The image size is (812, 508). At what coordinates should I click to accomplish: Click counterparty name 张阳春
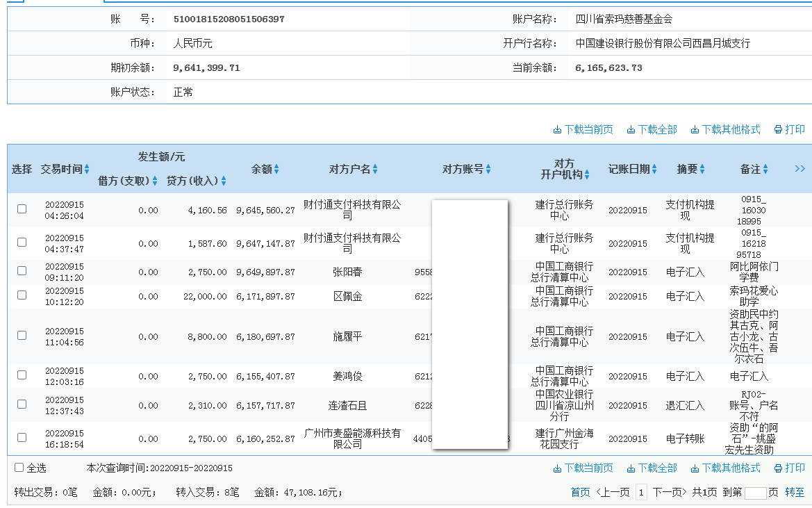pyautogui.click(x=347, y=272)
